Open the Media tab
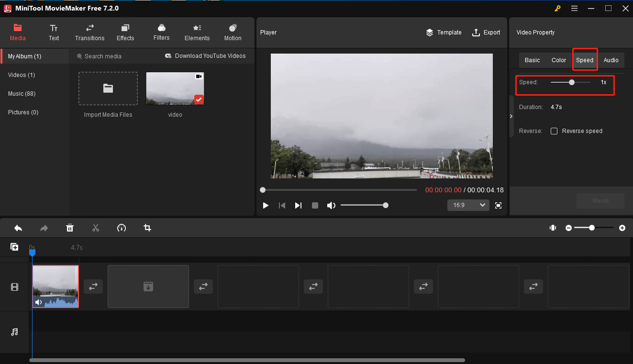633x364 pixels. pos(18,32)
